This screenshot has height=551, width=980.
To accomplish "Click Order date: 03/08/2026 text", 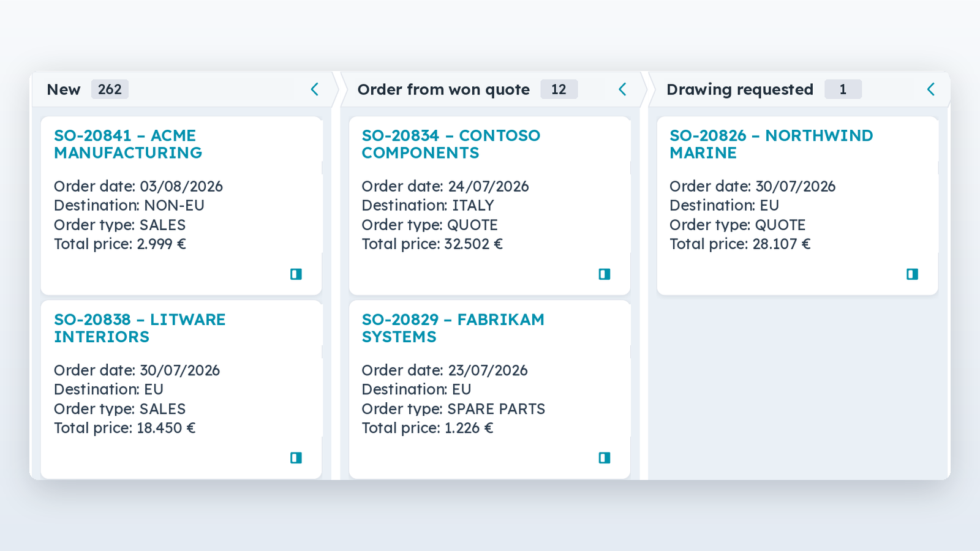I will tap(138, 186).
